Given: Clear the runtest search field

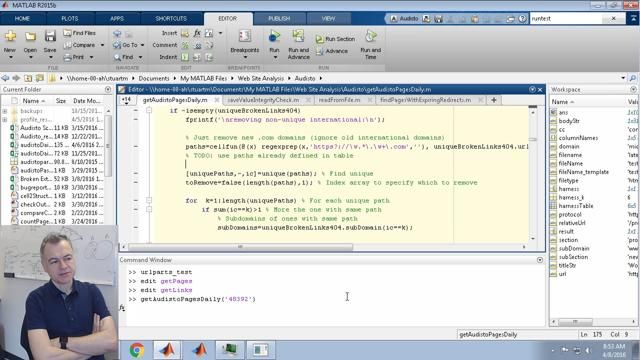Looking at the screenshot, I should (613, 19).
